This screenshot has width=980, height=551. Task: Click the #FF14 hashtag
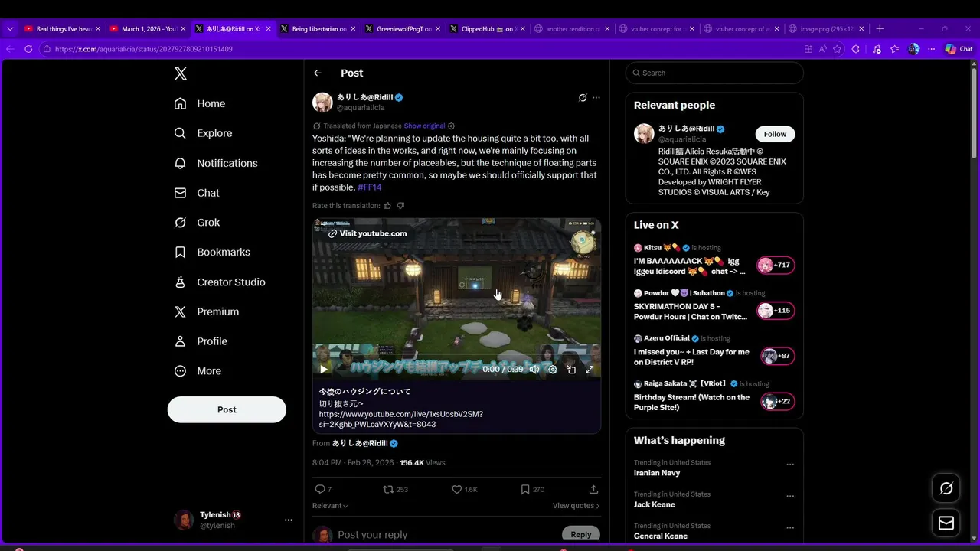click(369, 187)
